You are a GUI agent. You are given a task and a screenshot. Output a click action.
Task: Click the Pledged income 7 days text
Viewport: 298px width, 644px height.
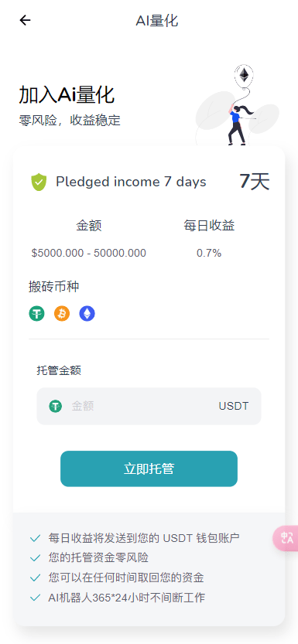[x=131, y=182]
